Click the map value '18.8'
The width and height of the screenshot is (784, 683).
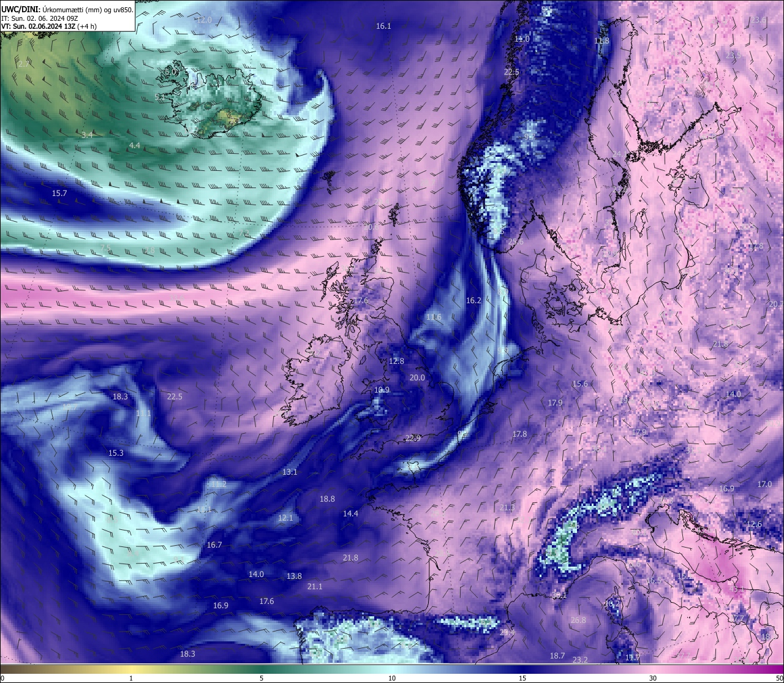pos(327,499)
